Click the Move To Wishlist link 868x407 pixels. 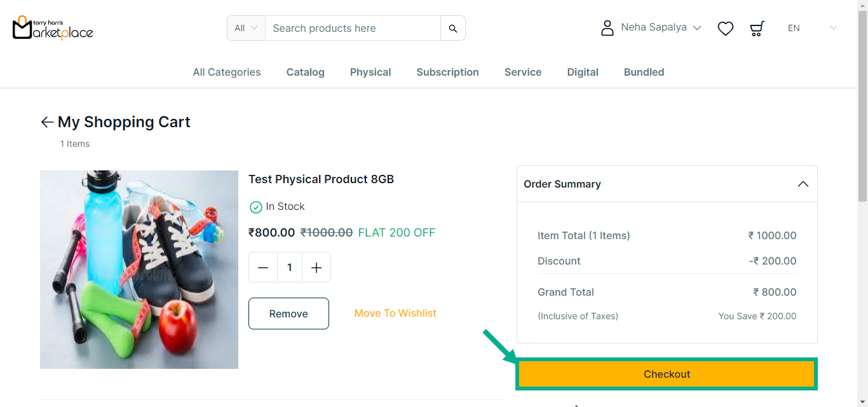coord(395,314)
